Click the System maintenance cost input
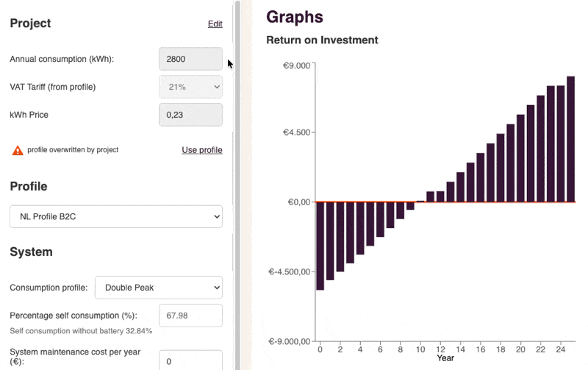The image size is (588, 370). coord(190,361)
